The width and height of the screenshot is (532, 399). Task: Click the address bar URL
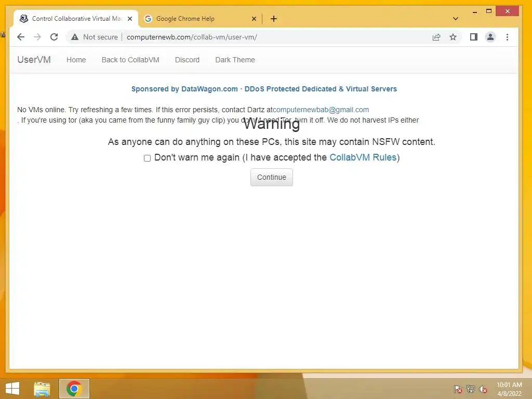(192, 37)
